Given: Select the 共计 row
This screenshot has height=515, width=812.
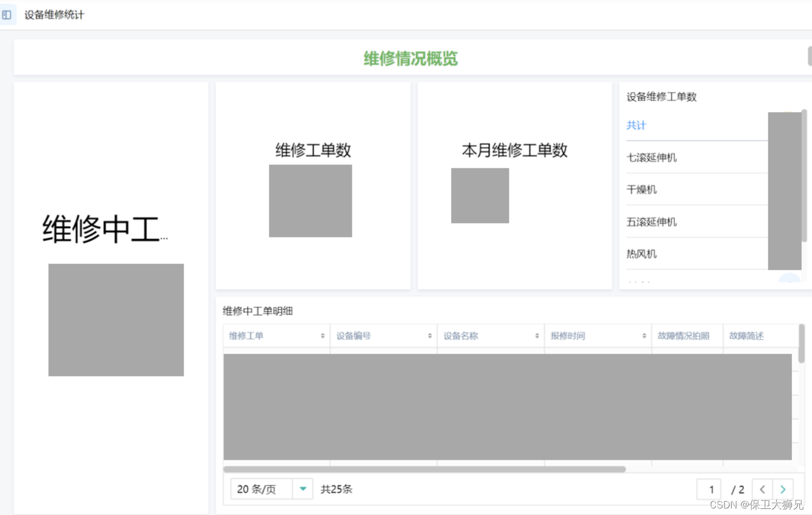Looking at the screenshot, I should pos(697,125).
